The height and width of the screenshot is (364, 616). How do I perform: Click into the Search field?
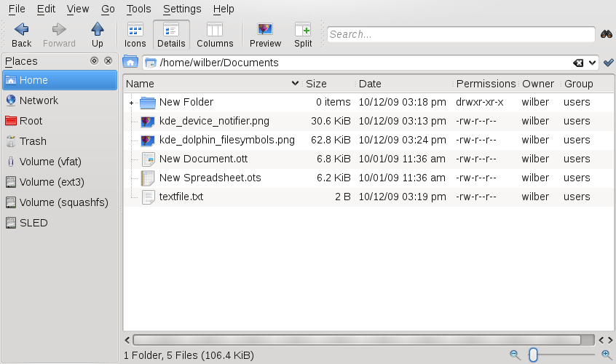tap(461, 34)
